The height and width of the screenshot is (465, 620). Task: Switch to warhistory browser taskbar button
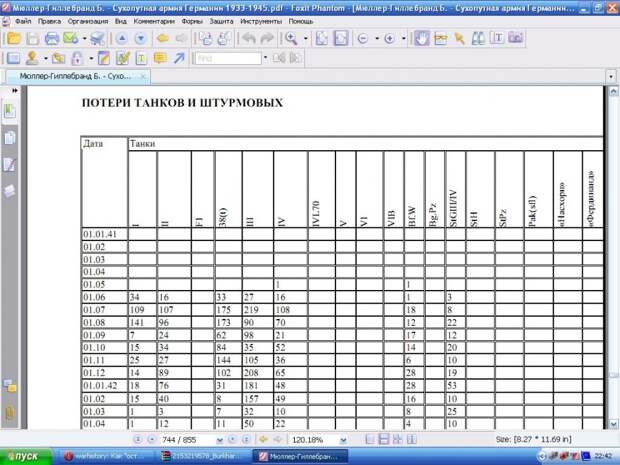106,456
